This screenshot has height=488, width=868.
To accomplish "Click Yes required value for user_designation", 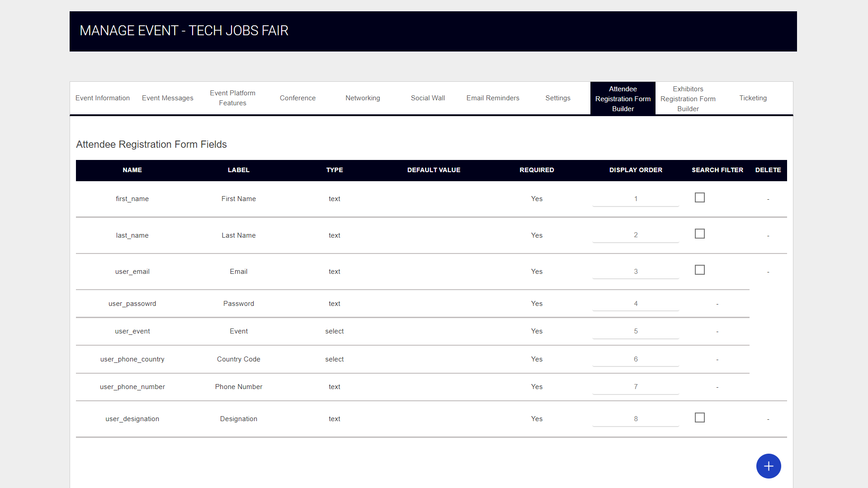I will pyautogui.click(x=537, y=419).
